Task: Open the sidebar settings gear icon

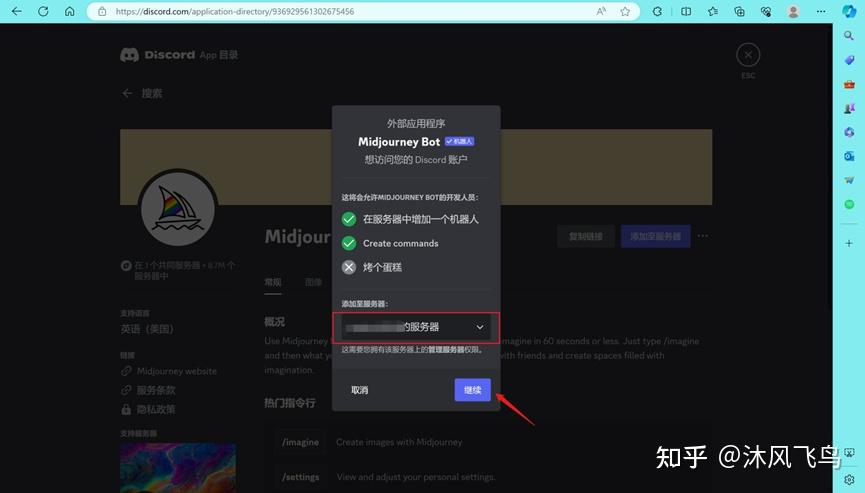Action: click(x=849, y=479)
